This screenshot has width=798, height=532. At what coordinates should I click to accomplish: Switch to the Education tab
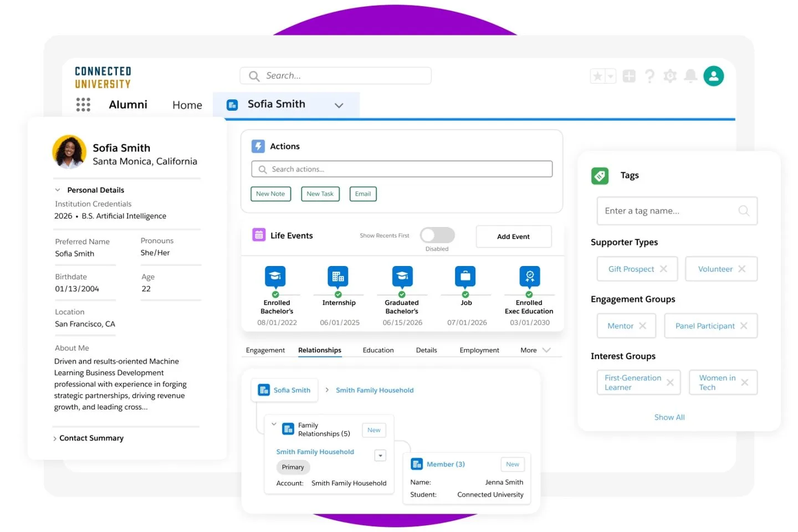point(378,350)
